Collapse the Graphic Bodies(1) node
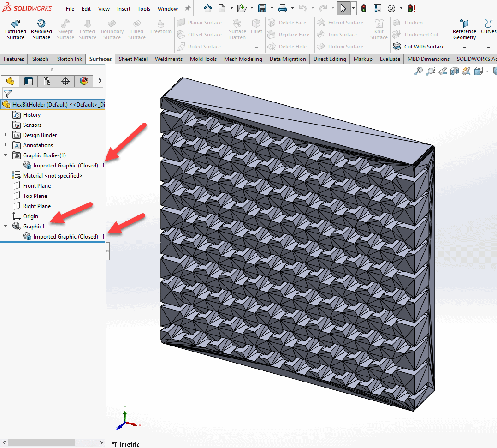 pos(6,155)
